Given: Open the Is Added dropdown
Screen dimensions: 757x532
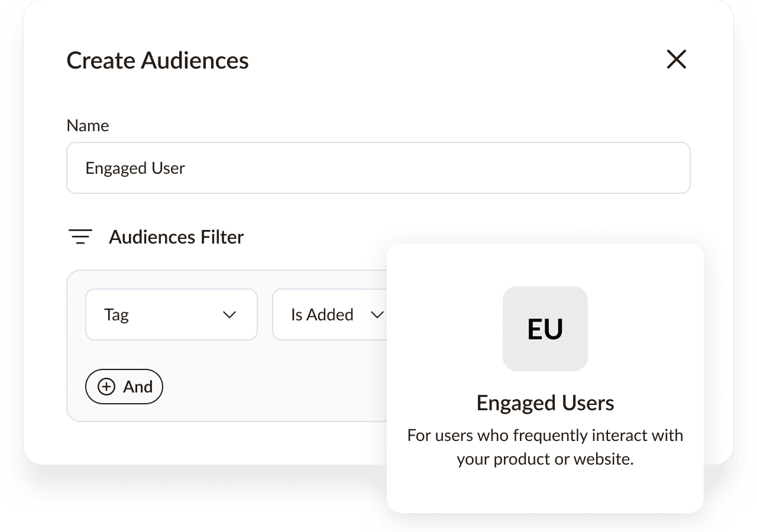Looking at the screenshot, I should (x=330, y=314).
